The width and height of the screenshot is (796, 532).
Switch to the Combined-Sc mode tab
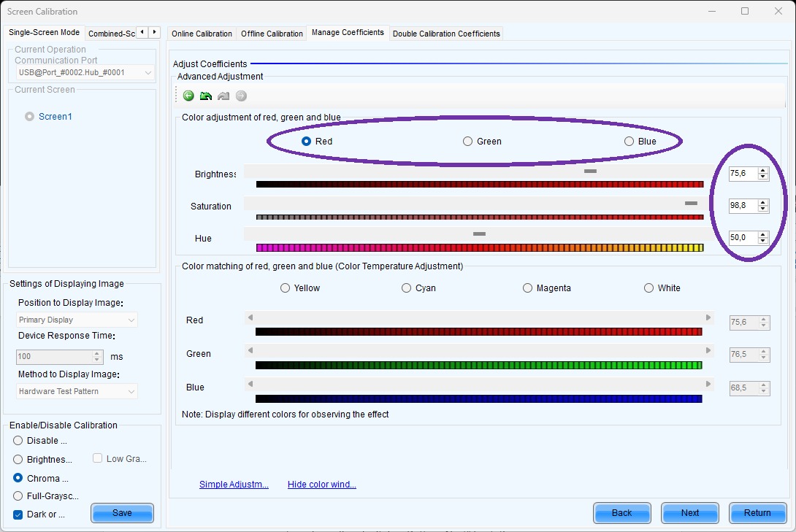click(x=111, y=34)
